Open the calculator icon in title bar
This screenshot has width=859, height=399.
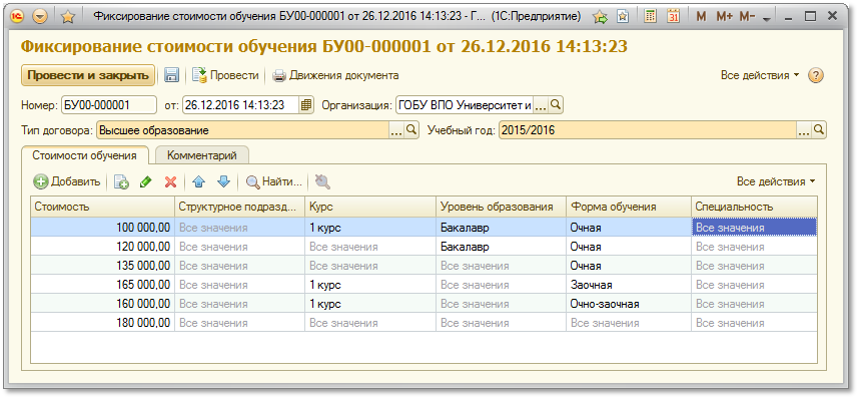pyautogui.click(x=650, y=16)
